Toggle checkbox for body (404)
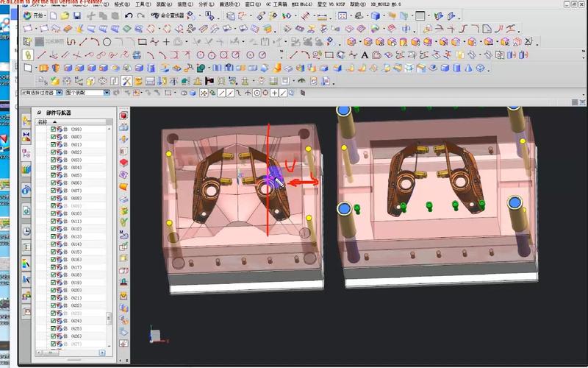Viewport: 588px width, 368px height. [x=53, y=168]
